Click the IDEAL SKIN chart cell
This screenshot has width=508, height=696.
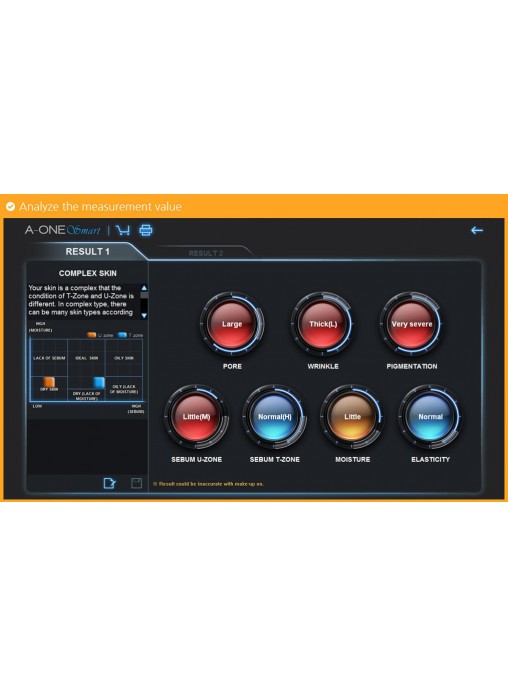click(87, 358)
